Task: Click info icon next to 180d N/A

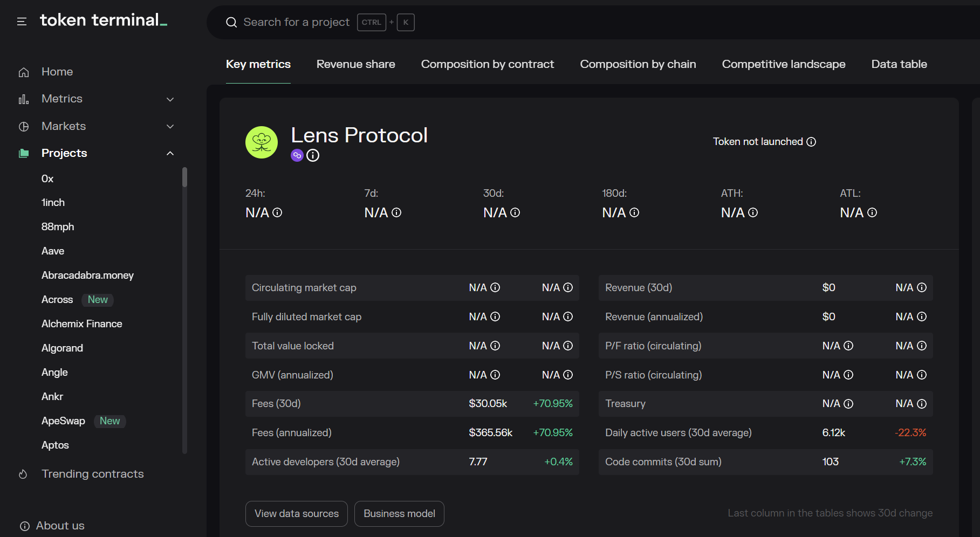Action: pos(634,212)
